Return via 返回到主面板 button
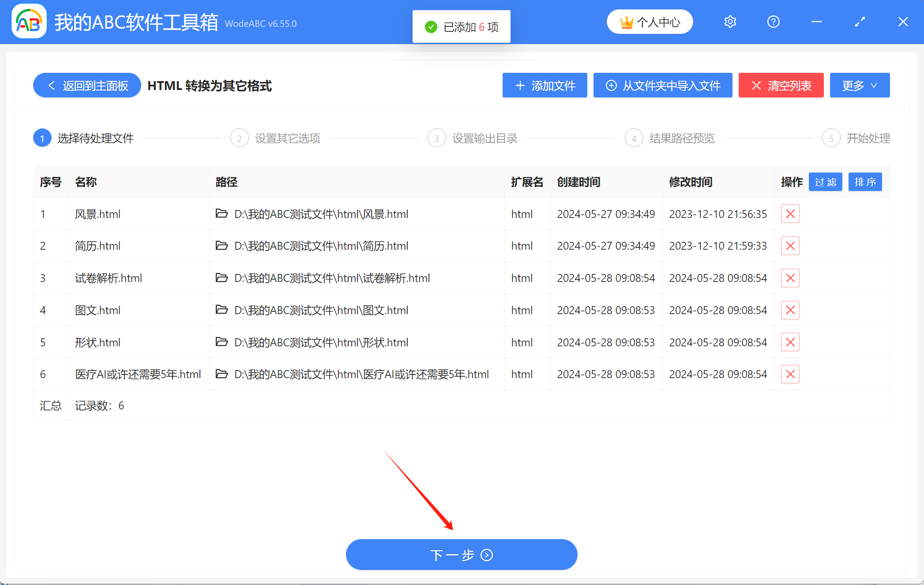This screenshot has height=585, width=924. pos(87,85)
